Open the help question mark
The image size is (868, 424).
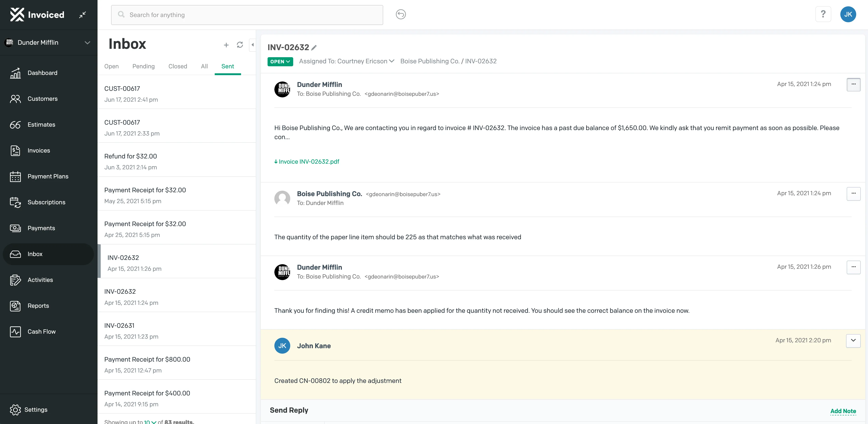tap(823, 14)
